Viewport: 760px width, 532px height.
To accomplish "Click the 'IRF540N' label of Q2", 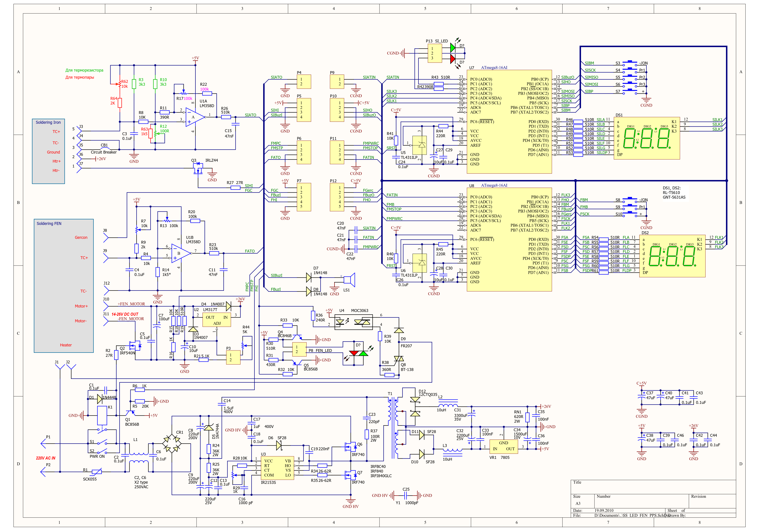I will tap(127, 353).
